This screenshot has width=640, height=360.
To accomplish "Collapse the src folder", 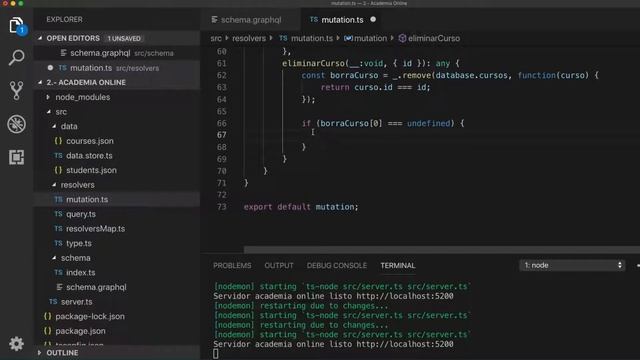I will click(61, 111).
